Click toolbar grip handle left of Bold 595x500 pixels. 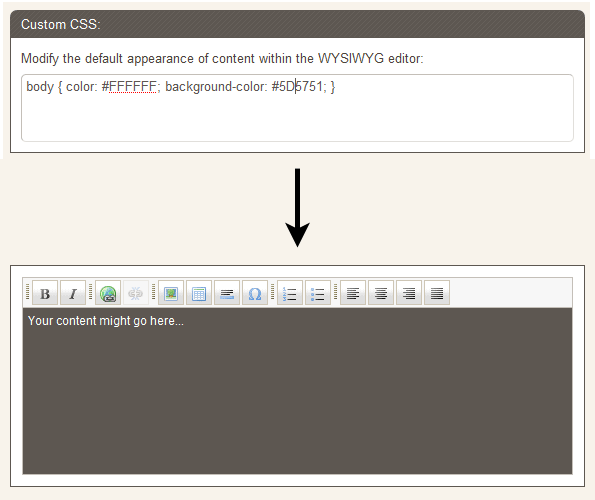[28, 292]
